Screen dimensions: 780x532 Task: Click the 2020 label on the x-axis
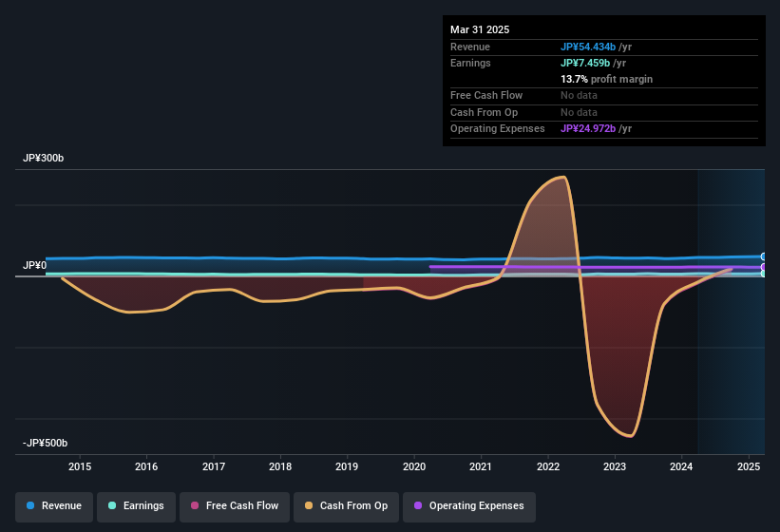pos(414,466)
